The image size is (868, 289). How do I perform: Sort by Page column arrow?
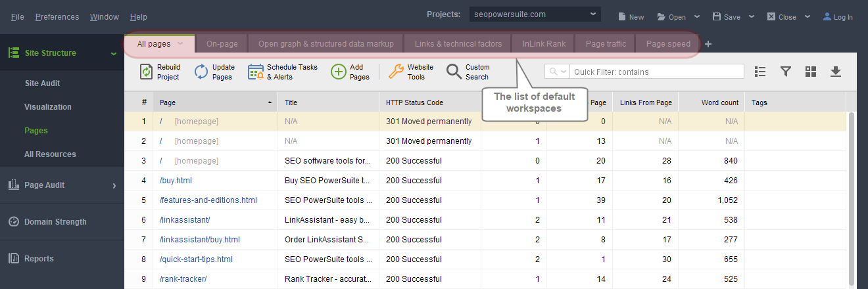[x=269, y=103]
